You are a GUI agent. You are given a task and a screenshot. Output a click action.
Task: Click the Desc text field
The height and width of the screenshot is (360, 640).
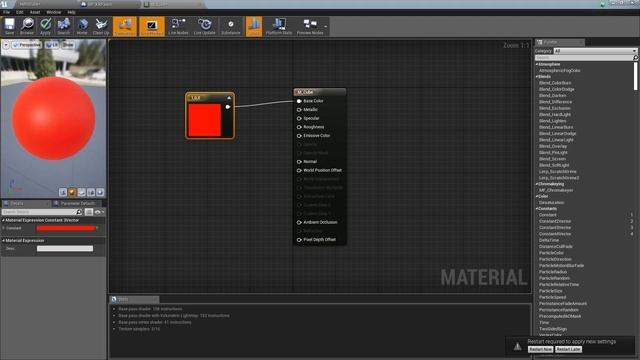coord(65,249)
